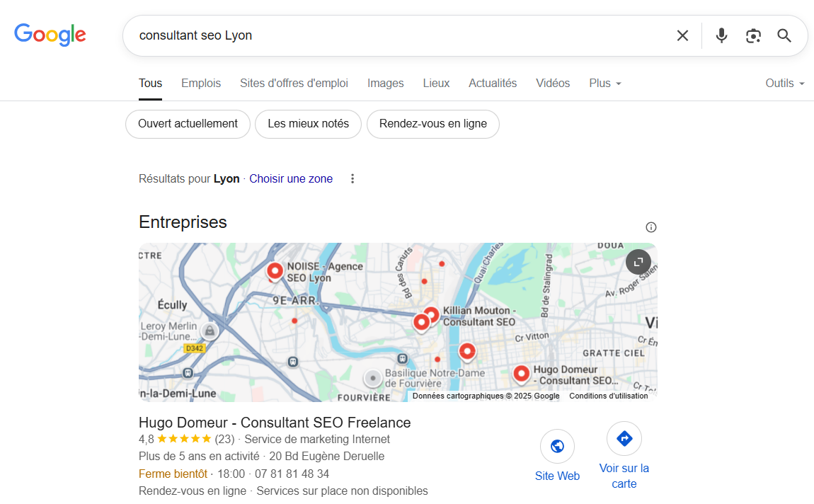Click the NOIISE Agence SEO Lyon map pin

[275, 270]
